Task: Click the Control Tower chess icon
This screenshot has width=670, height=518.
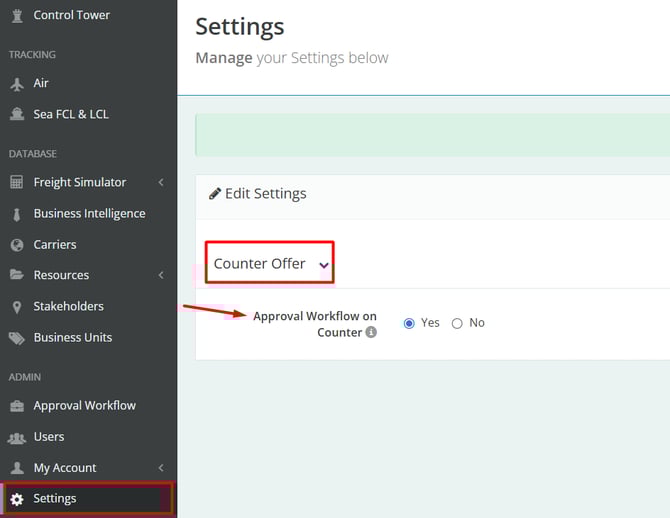Action: pyautogui.click(x=16, y=15)
